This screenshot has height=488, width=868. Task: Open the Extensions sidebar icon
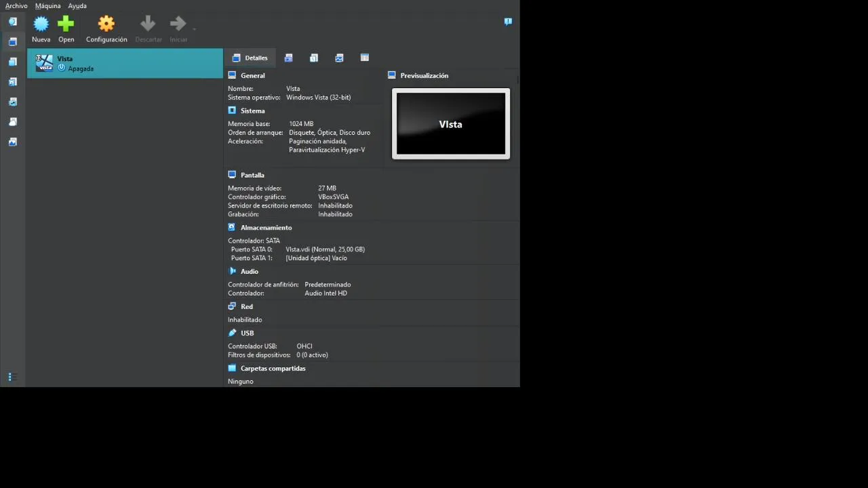[x=12, y=62]
